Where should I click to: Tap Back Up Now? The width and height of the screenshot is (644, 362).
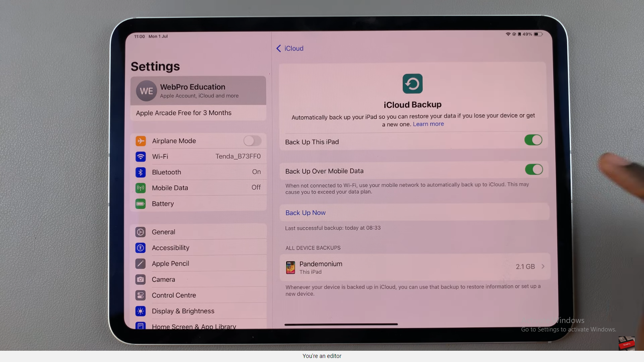click(x=305, y=213)
